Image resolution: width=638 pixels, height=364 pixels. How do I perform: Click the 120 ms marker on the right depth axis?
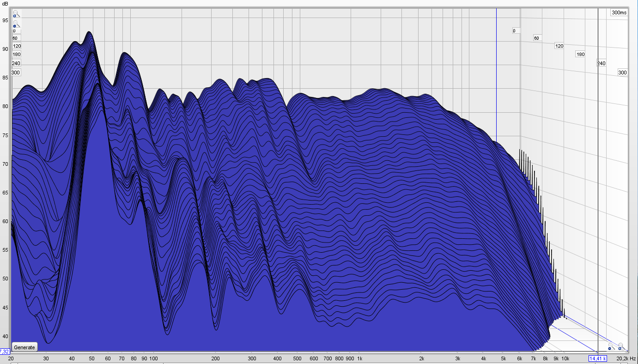pos(559,46)
